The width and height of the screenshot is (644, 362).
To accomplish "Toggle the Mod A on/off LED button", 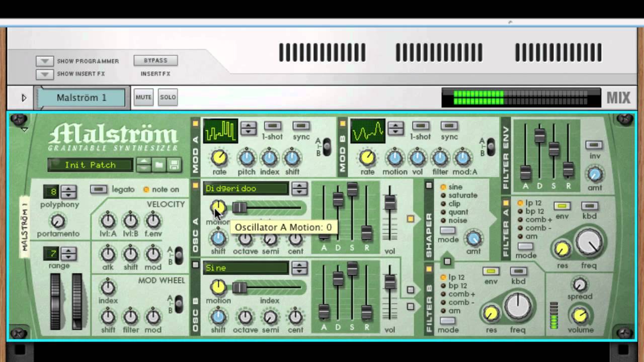I will pyautogui.click(x=195, y=124).
